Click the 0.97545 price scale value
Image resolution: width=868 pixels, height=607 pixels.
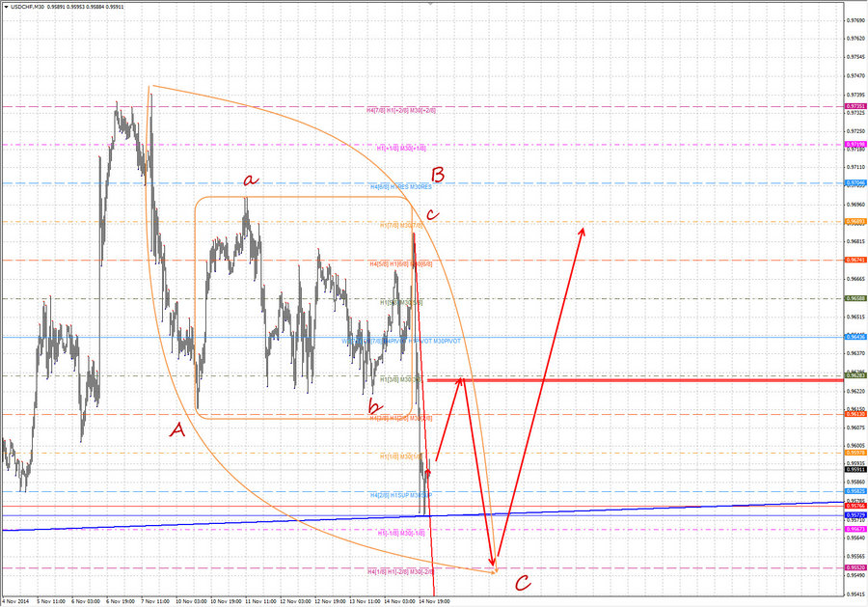[x=855, y=57]
